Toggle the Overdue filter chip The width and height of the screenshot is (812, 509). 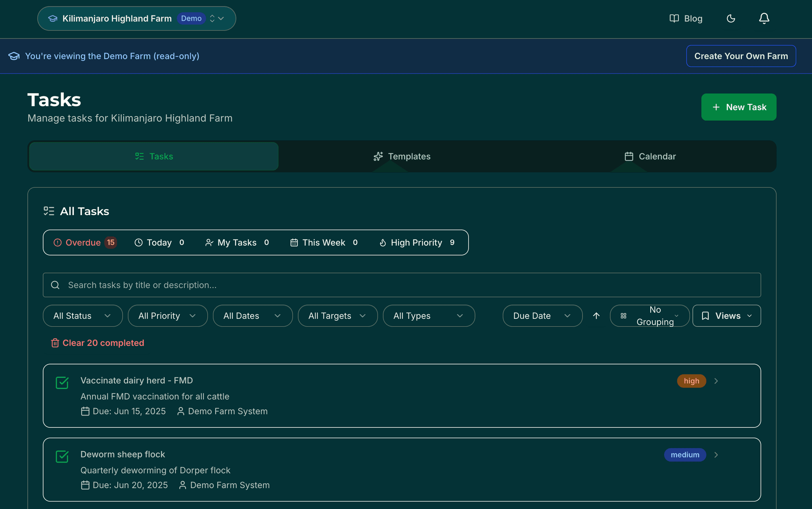click(84, 242)
